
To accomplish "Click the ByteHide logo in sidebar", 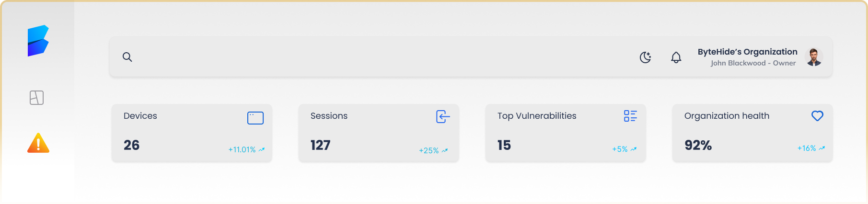I will click(x=38, y=41).
